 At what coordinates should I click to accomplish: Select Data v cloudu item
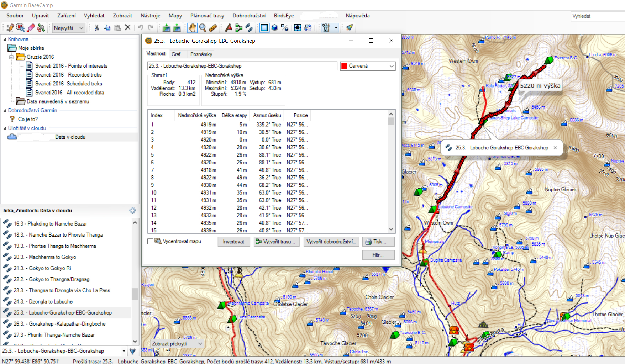pos(70,137)
